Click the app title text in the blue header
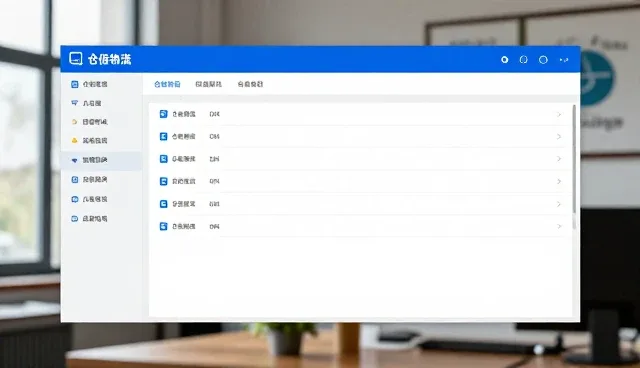 (x=109, y=59)
